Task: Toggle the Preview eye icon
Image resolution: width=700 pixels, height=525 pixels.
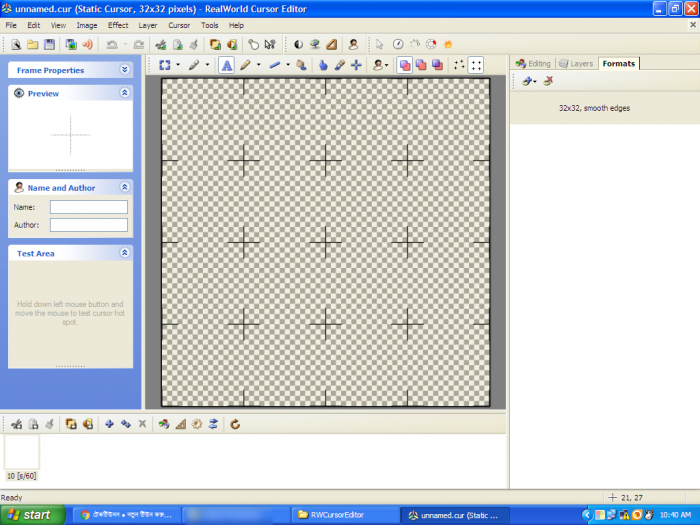Action: tap(19, 93)
